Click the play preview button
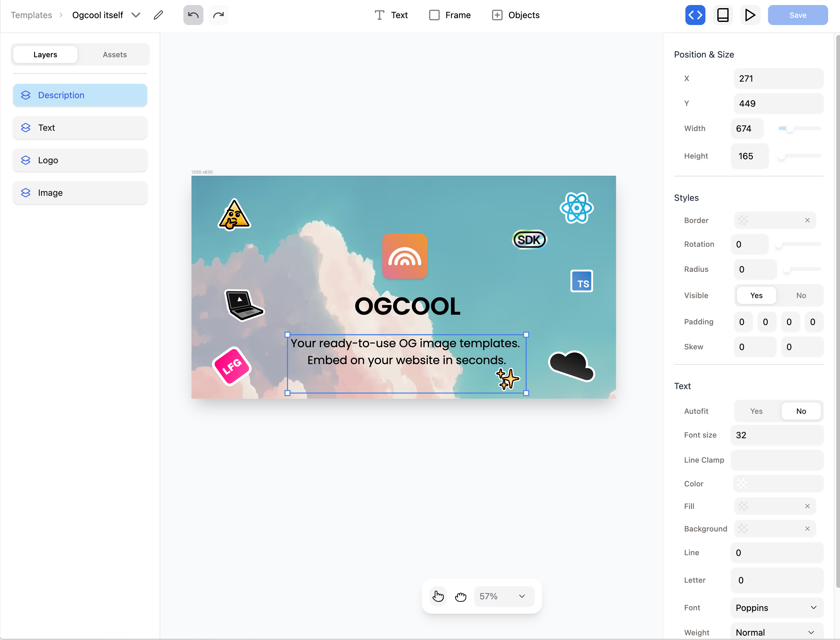 (x=750, y=15)
